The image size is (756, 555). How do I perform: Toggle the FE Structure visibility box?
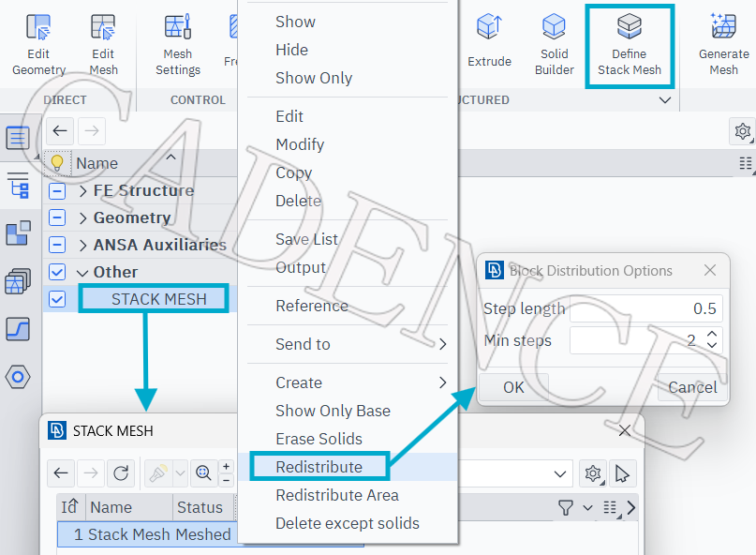pos(57,191)
